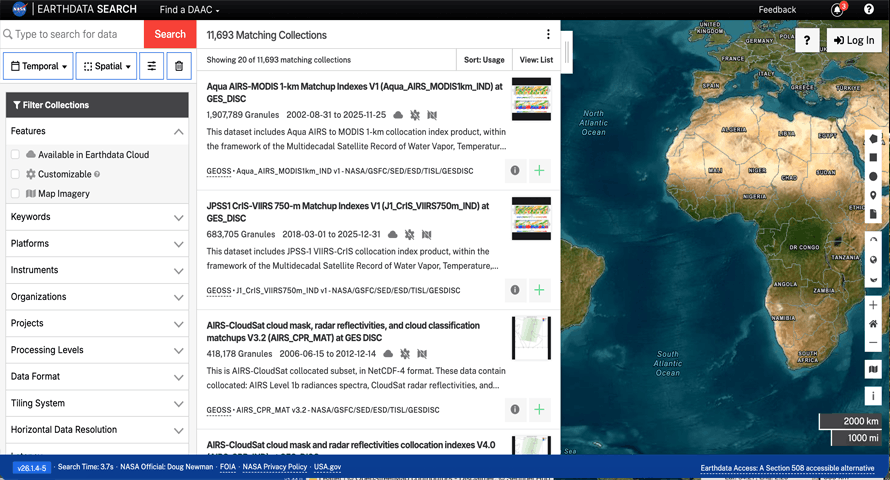Open the Spatial dropdown
890x480 pixels.
click(x=107, y=66)
